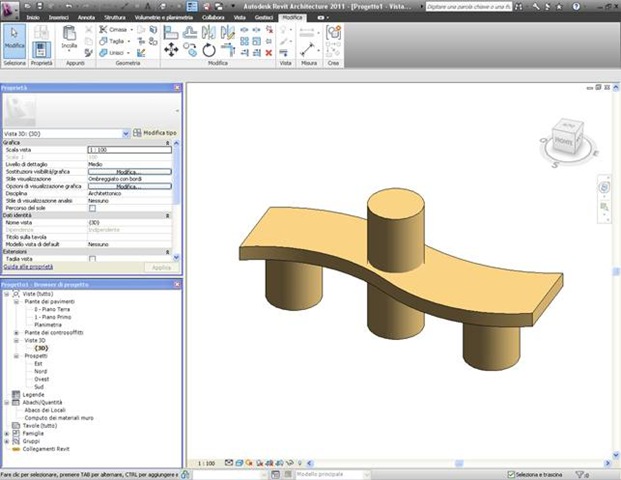
Task: Open the Vista 3D type selector dropdown
Action: pyautogui.click(x=126, y=133)
